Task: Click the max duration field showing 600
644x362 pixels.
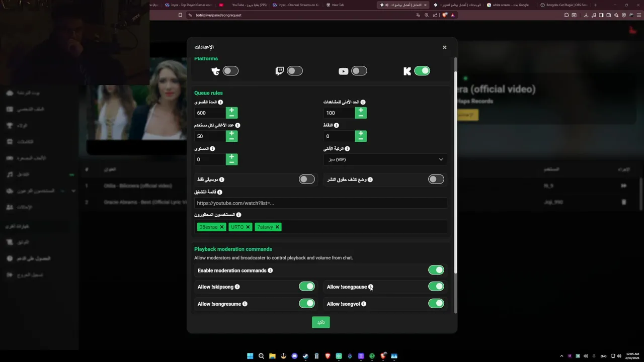Action: click(210, 113)
